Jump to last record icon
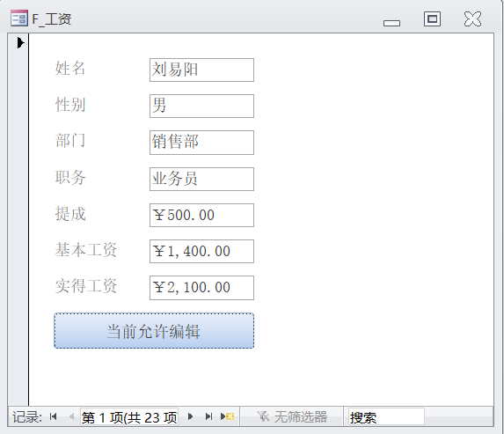The image size is (504, 434). click(209, 416)
